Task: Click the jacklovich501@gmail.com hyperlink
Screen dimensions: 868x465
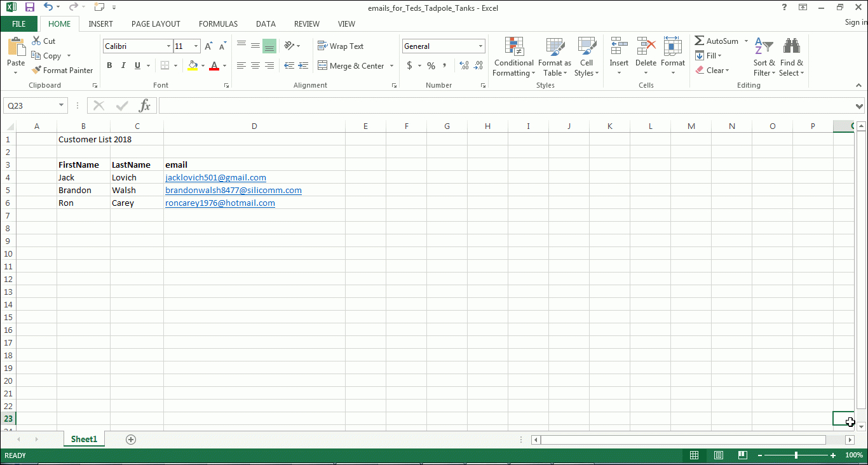Action: point(215,177)
